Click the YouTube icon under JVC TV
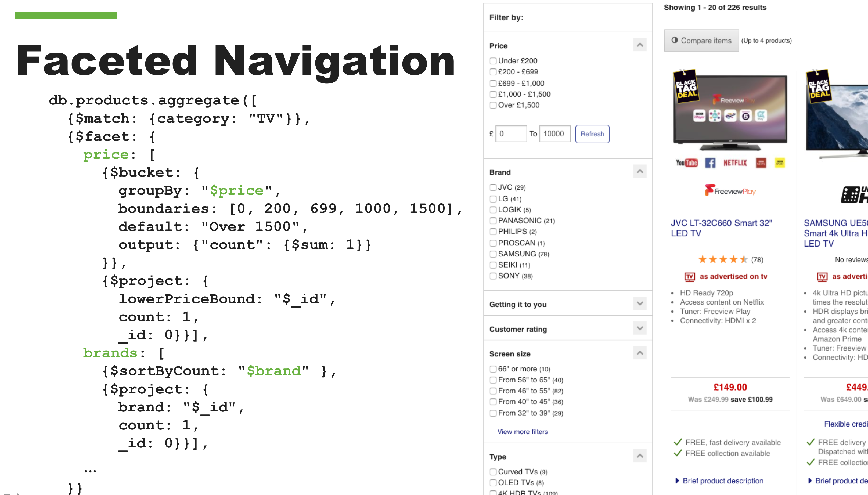This screenshot has width=868, height=495. click(x=686, y=163)
